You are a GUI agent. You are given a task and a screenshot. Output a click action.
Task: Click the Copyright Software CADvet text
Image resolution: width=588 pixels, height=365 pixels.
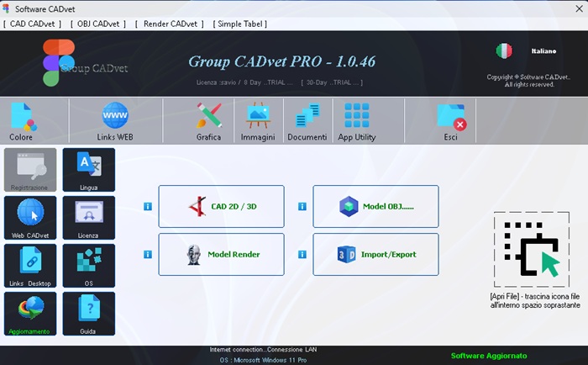pos(528,81)
